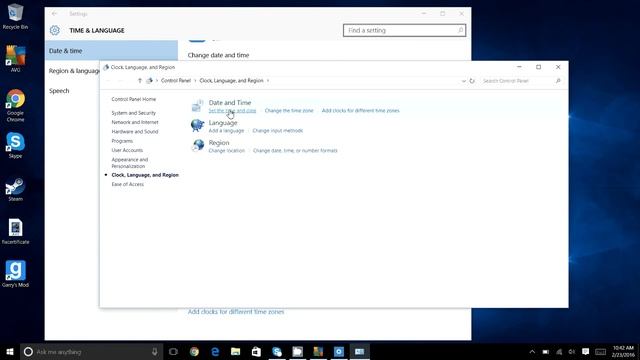This screenshot has width=640, height=360.
Task: Click Change the time zone link
Action: pos(289,111)
